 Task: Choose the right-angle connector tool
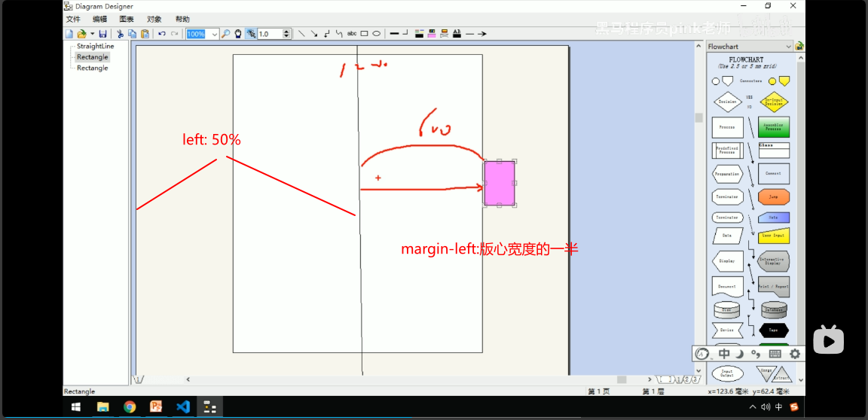[326, 34]
